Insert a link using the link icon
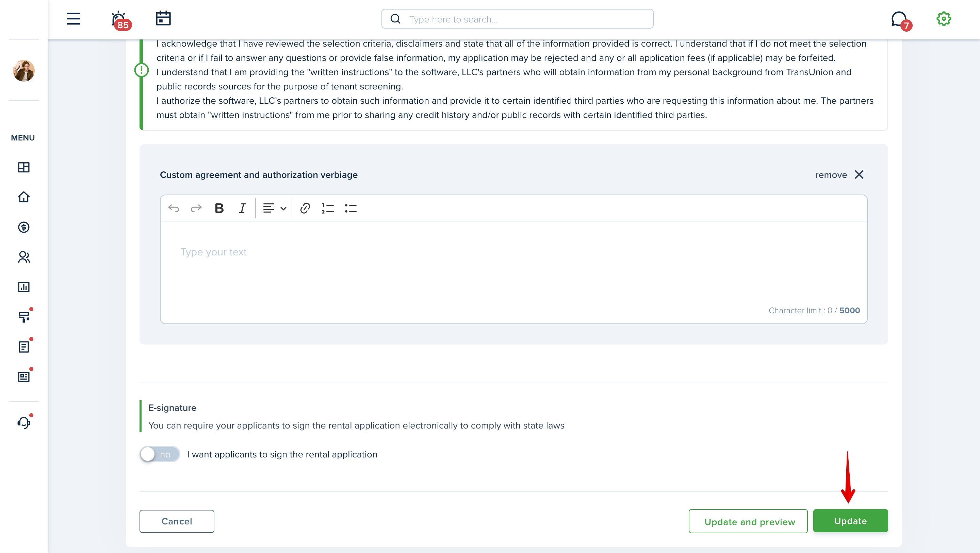 305,208
